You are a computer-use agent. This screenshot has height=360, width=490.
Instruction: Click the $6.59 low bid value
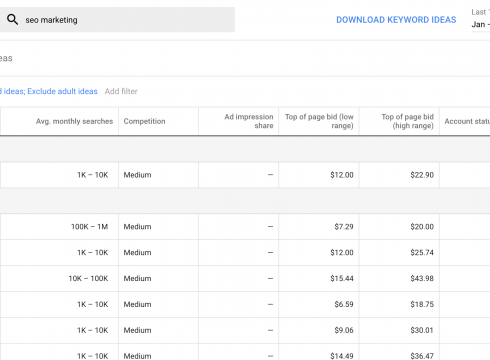344,304
